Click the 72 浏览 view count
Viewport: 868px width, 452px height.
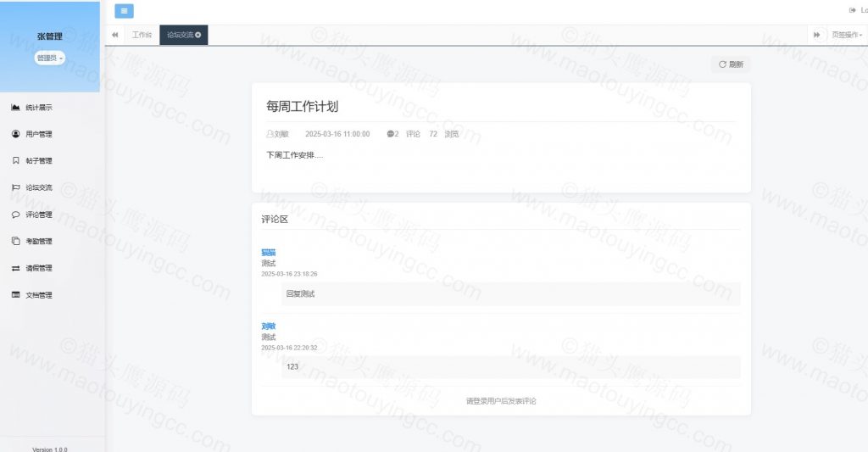click(444, 134)
